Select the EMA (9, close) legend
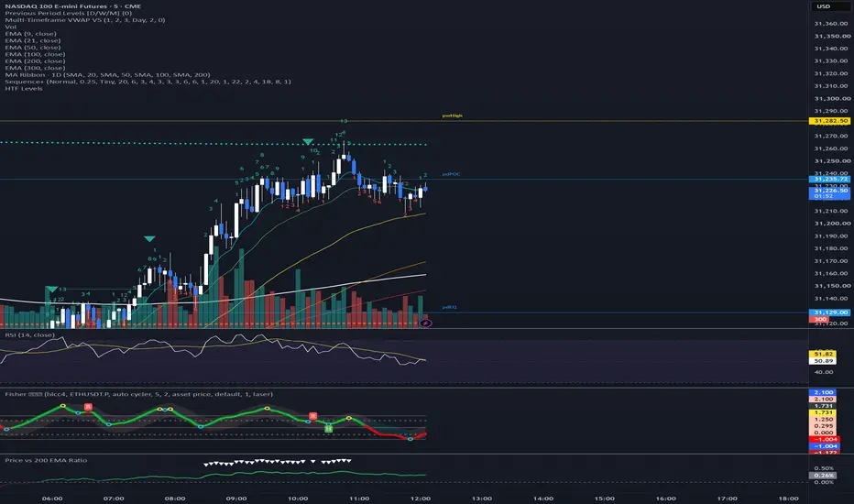This screenshot has height=504, width=854. pos(30,34)
